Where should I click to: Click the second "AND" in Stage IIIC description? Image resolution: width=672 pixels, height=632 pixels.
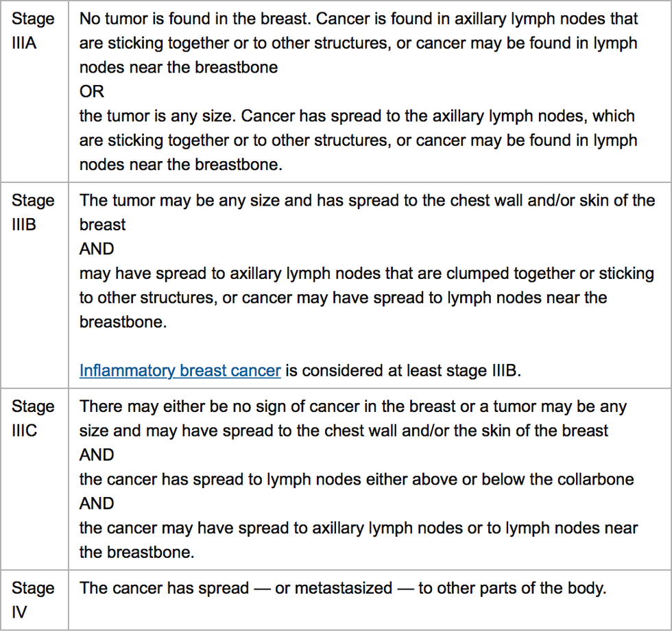coord(97,504)
